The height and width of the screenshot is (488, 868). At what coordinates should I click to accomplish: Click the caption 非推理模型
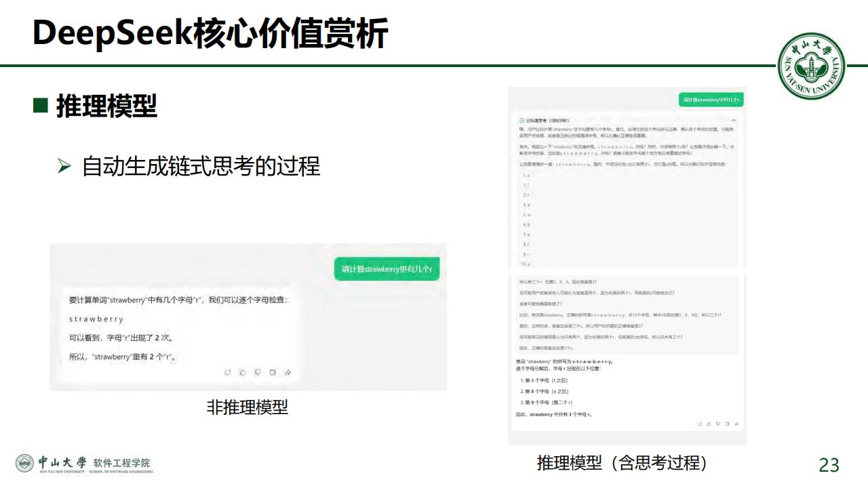click(248, 407)
